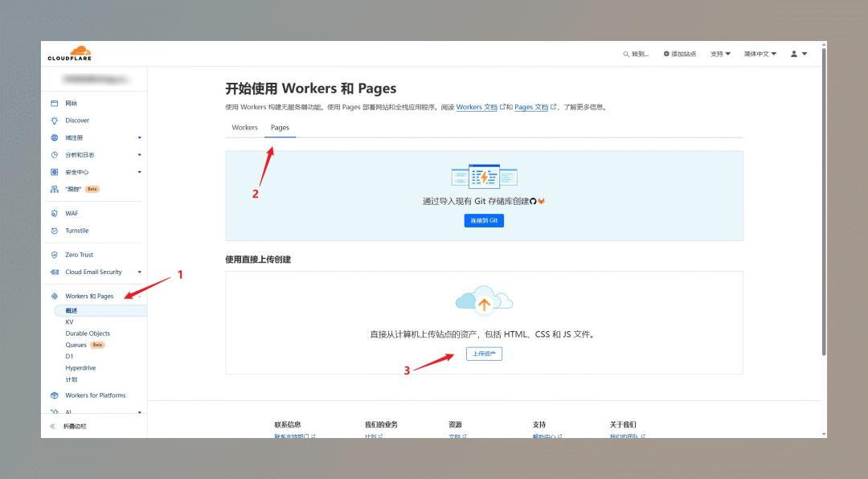This screenshot has width=868, height=479.
Task: Open 计划 in the sidebar submenu
Action: 72,379
